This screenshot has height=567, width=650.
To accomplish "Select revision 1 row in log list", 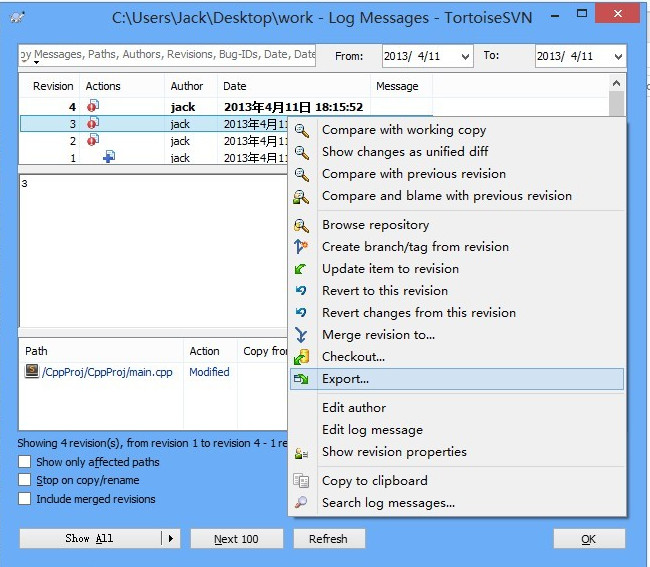I will pos(153,158).
